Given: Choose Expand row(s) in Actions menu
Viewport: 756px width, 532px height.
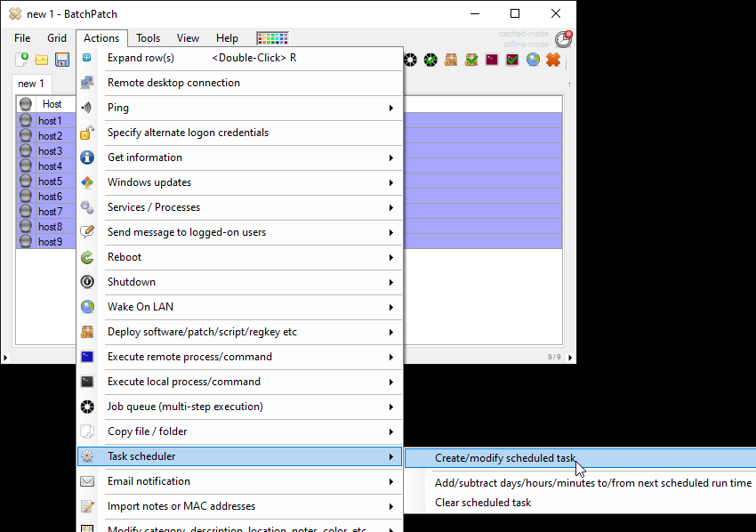Looking at the screenshot, I should (x=239, y=58).
